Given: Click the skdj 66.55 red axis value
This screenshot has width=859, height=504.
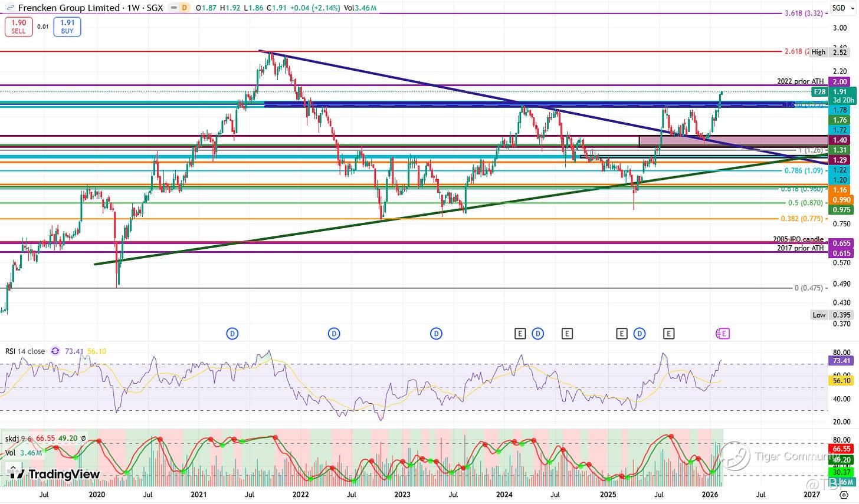Looking at the screenshot, I should [x=841, y=449].
